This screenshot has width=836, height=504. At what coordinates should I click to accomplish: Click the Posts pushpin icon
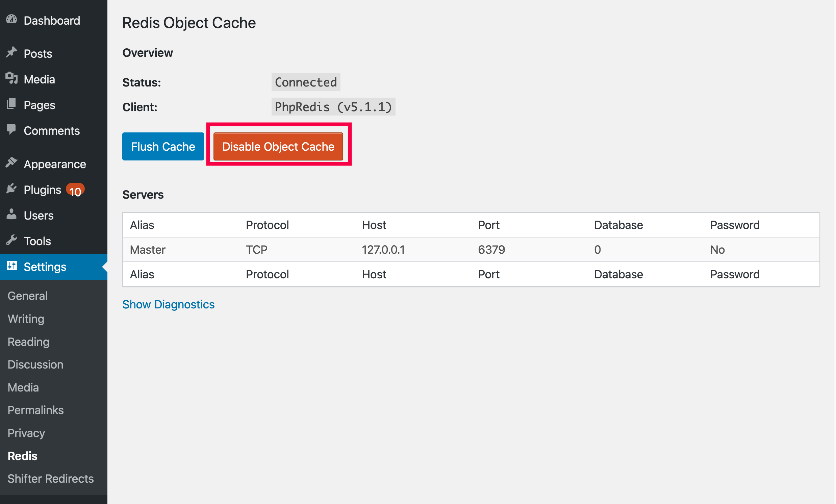pos(11,52)
